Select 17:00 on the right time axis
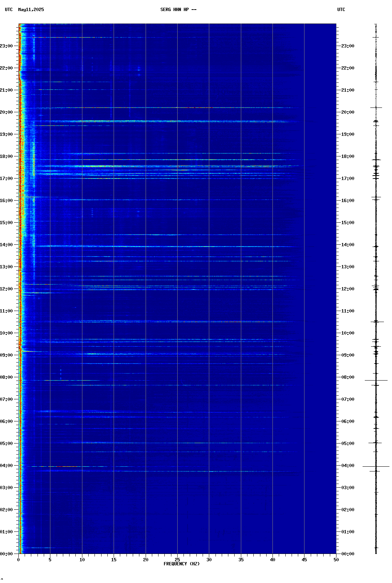The height and width of the screenshot is (583, 392). click(x=348, y=179)
